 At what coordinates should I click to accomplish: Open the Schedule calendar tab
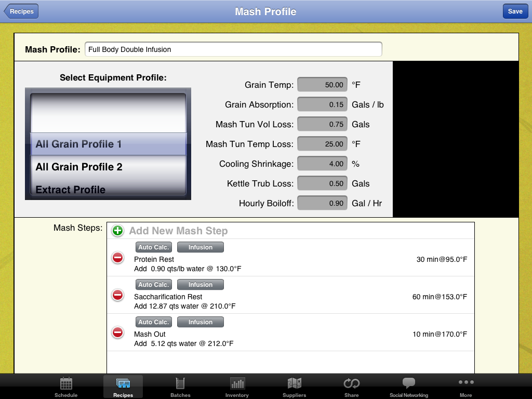point(66,387)
